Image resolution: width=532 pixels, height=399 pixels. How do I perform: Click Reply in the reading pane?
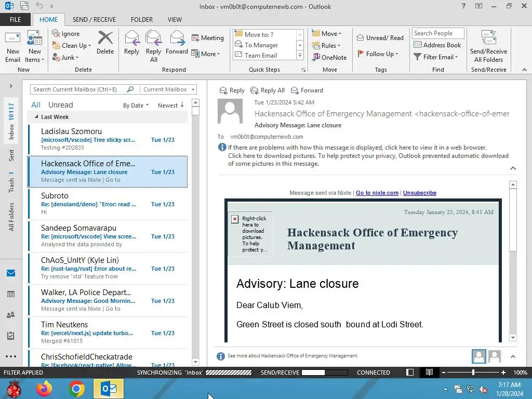232,90
